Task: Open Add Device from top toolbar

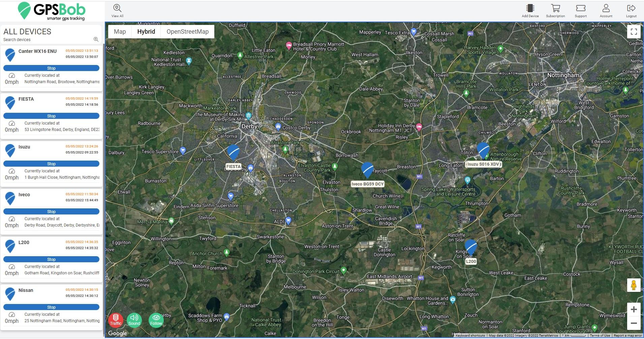Action: click(530, 8)
